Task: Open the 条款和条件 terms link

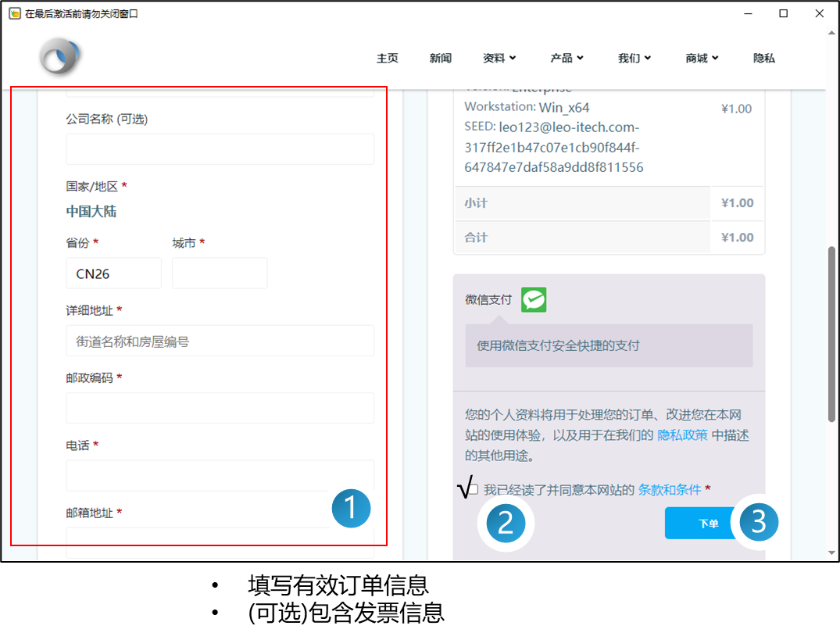Action: click(x=670, y=489)
